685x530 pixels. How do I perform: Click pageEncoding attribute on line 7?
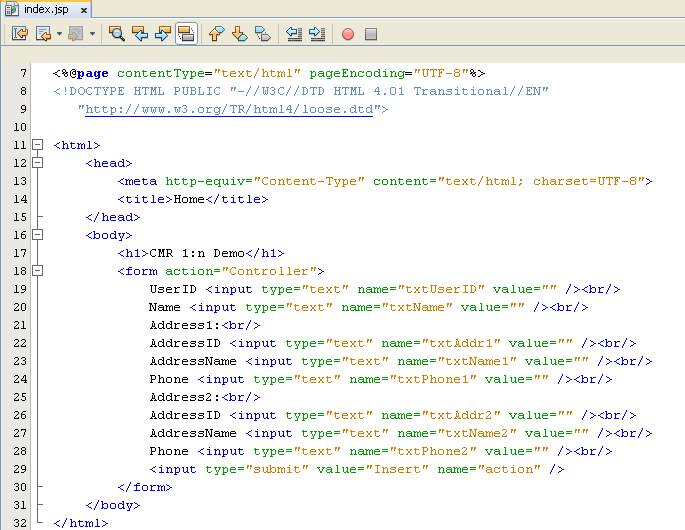tap(357, 73)
